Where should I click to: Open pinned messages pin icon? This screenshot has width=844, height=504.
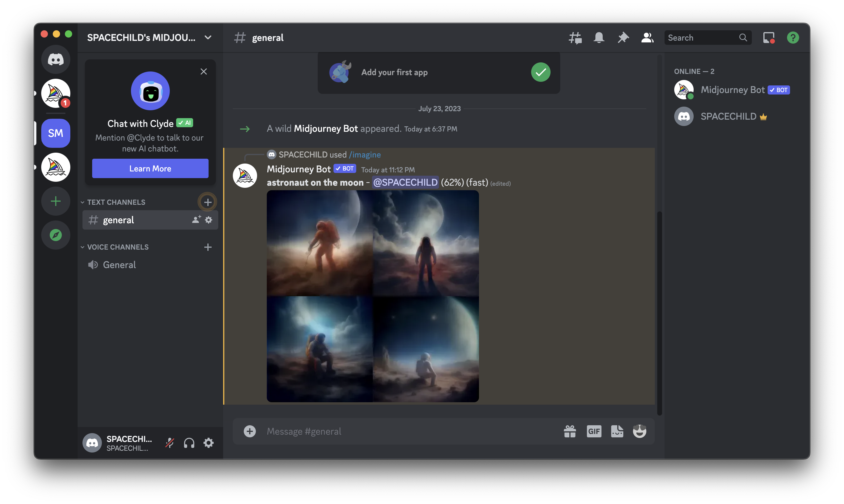pos(623,38)
